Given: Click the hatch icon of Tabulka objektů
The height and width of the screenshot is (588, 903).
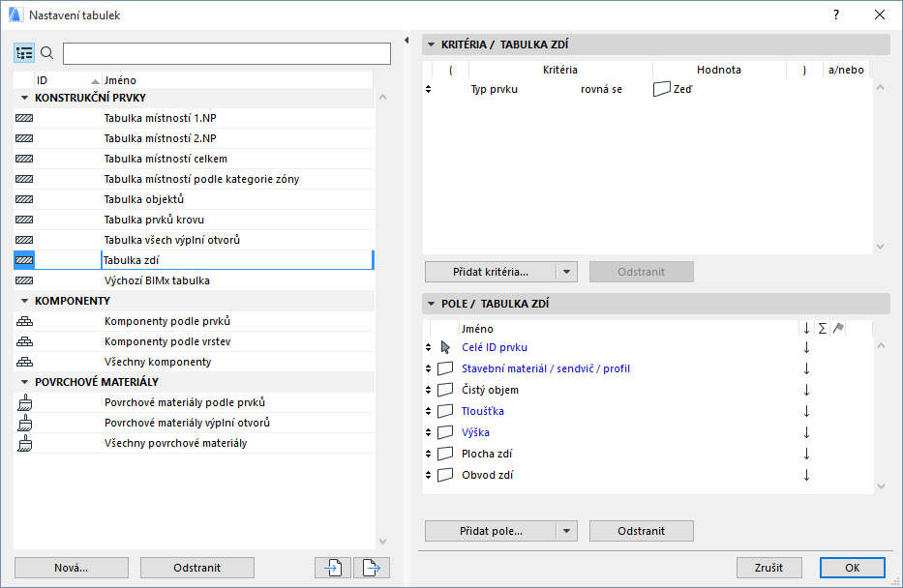Looking at the screenshot, I should click(24, 199).
